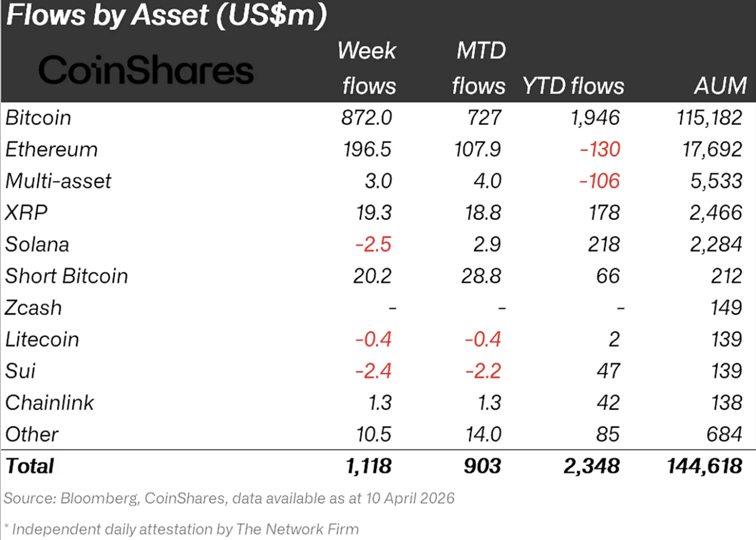Click the Flows by Asset title
The height and width of the screenshot is (540, 756).
point(166,16)
